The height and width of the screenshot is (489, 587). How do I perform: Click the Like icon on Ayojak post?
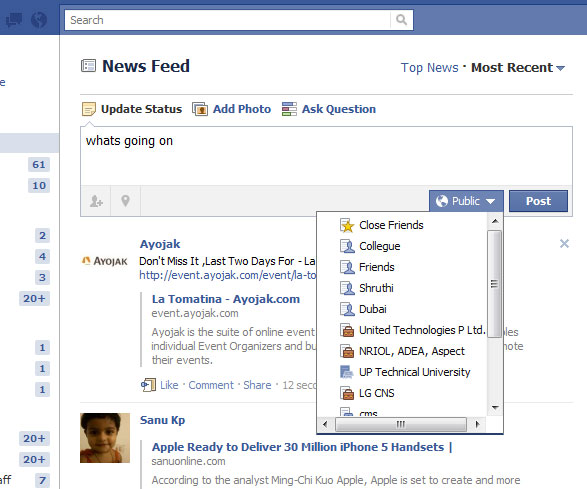click(148, 385)
